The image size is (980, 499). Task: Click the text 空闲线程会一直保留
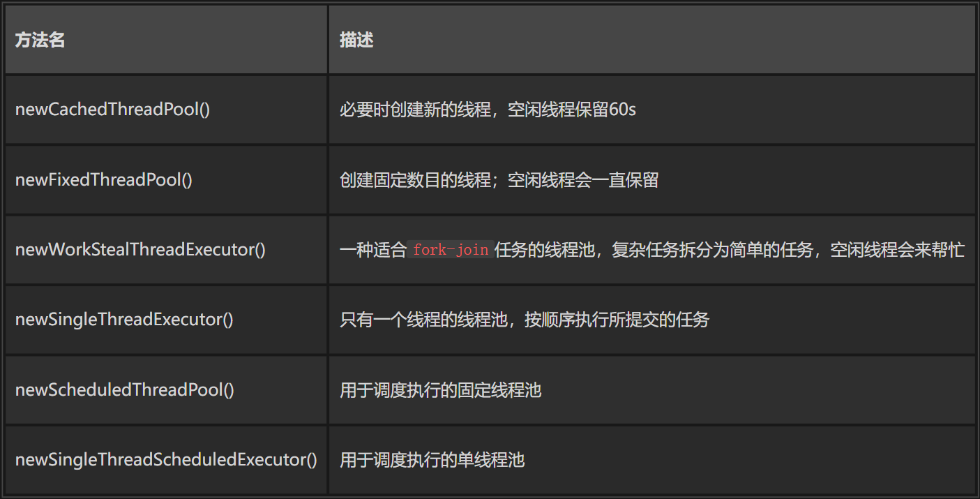click(x=583, y=180)
